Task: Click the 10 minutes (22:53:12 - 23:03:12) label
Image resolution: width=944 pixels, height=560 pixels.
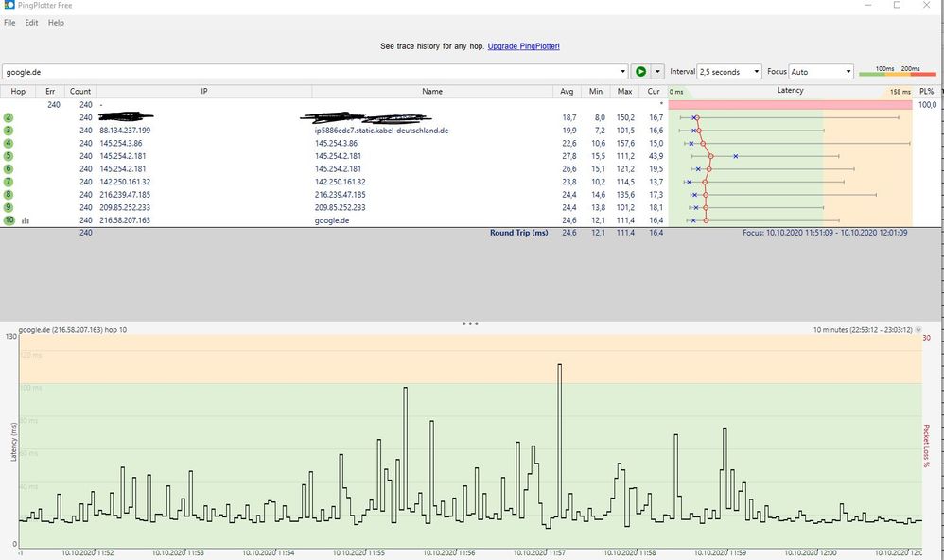Action: pos(863,330)
